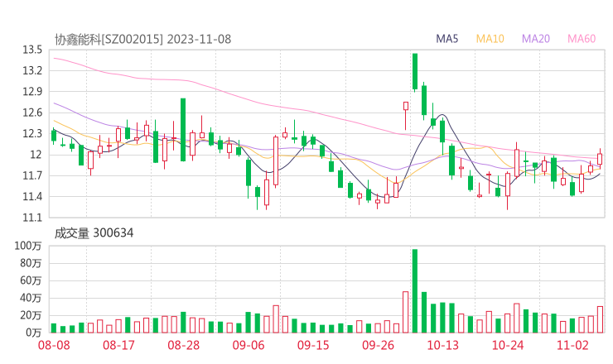Click the 100万 volume axis label
The width and height of the screenshot is (613, 364).
tap(28, 246)
